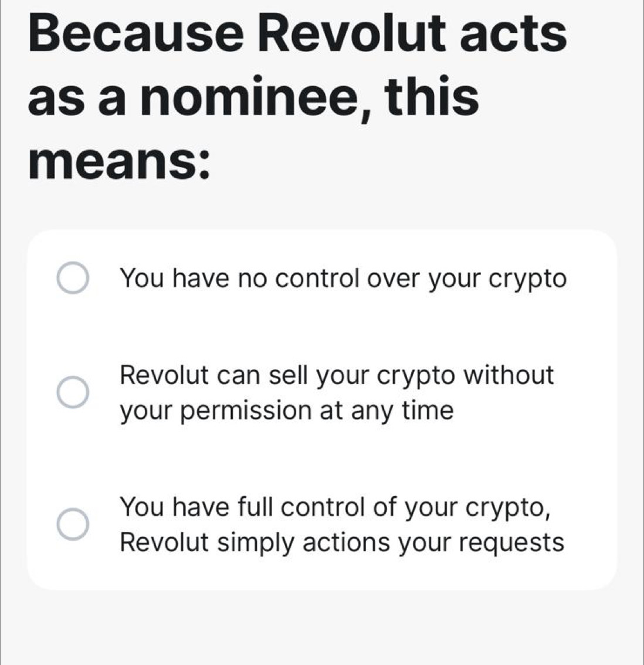Select the radio button beside 'You have full control of your crypto'
The image size is (644, 665).
tap(73, 524)
